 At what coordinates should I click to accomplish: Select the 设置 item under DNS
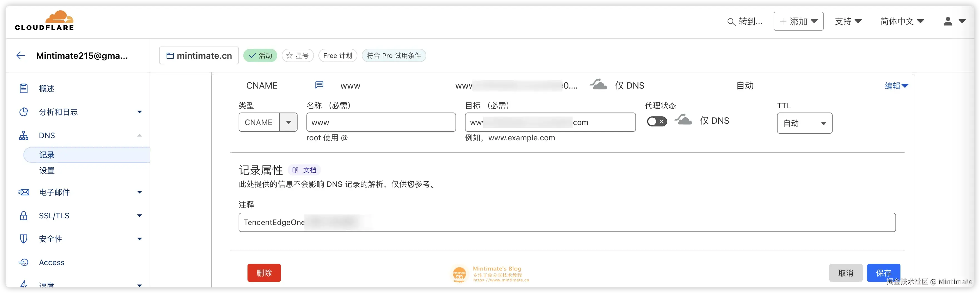[x=47, y=171]
